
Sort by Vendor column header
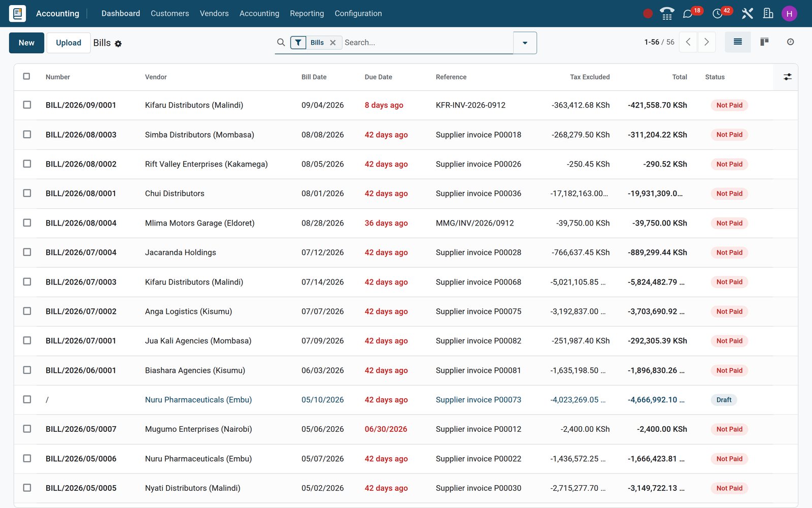156,77
